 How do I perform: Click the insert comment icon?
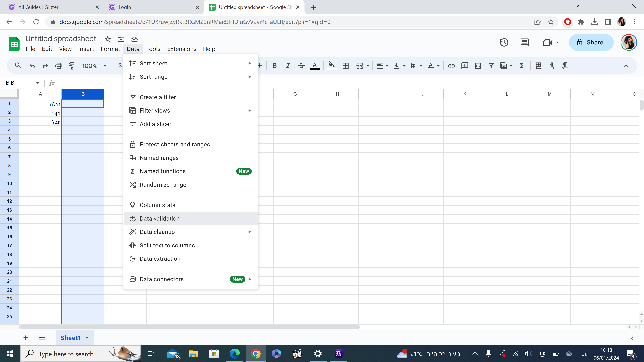pos(465,66)
